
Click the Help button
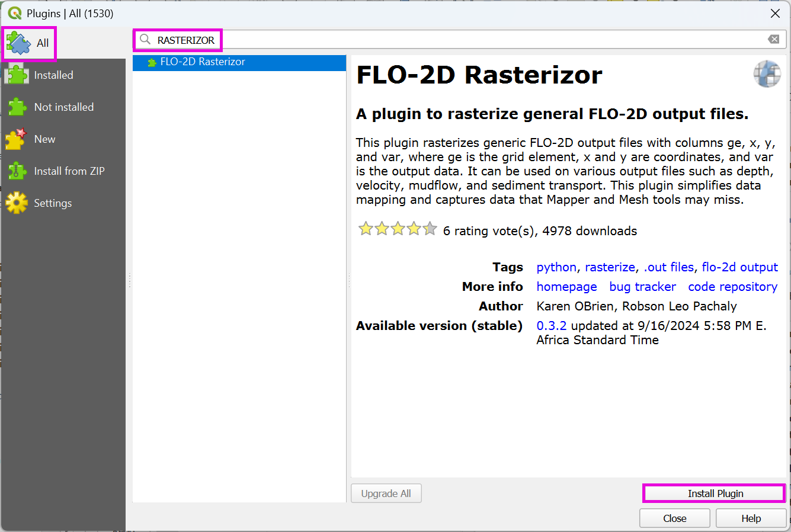click(x=751, y=518)
